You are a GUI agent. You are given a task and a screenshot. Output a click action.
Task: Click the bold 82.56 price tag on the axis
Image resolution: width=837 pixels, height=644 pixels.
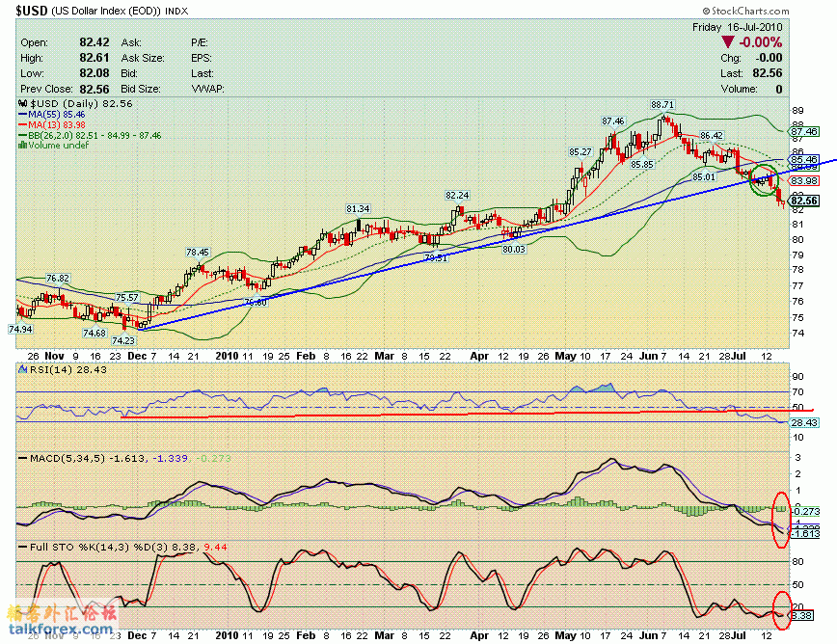(805, 201)
